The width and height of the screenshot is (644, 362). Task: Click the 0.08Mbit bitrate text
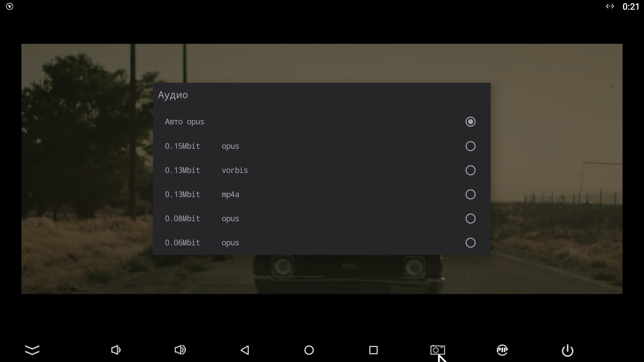point(182,219)
